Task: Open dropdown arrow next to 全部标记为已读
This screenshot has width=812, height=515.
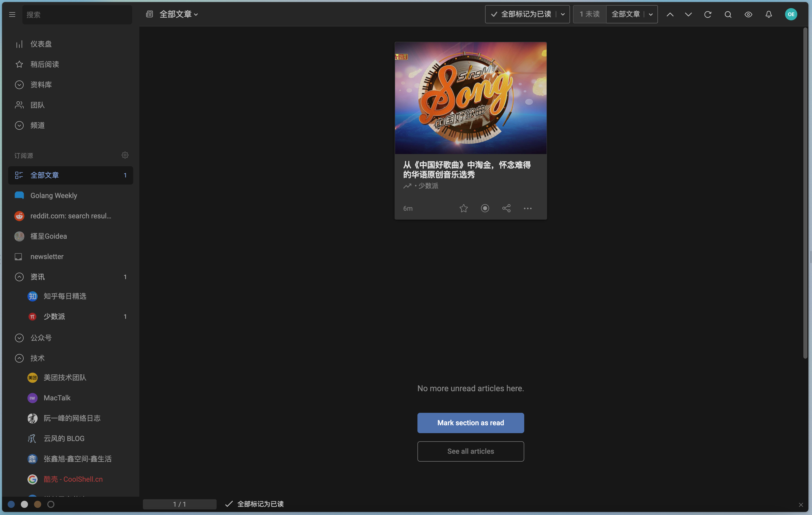Action: [x=563, y=14]
